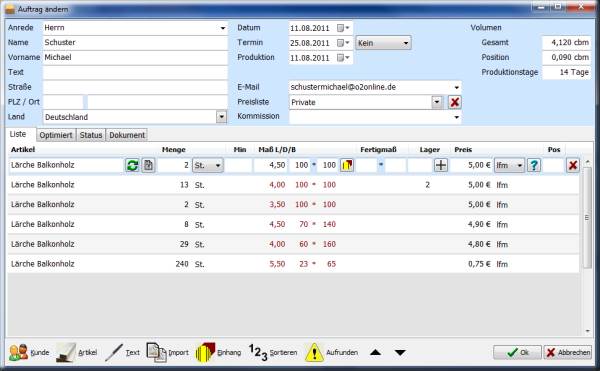Click the green refresh icon in the article row
Image resolution: width=600 pixels, height=371 pixels.
[132, 165]
